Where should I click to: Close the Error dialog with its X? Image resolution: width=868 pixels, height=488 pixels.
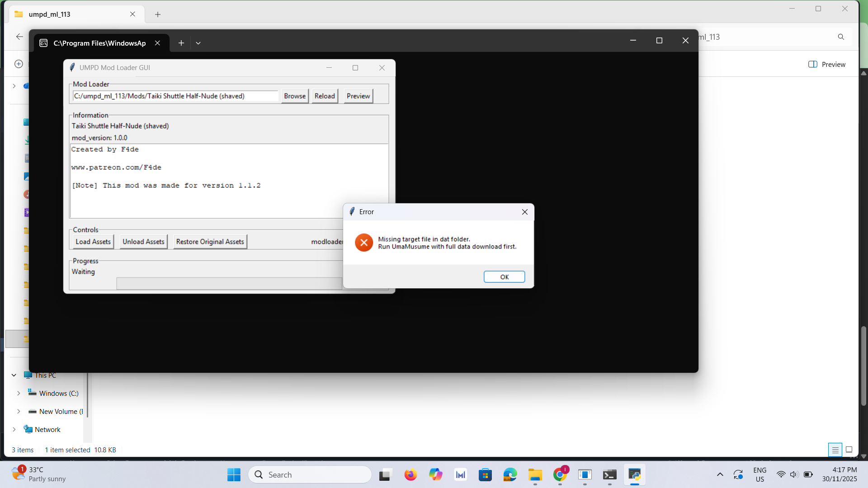pyautogui.click(x=524, y=212)
